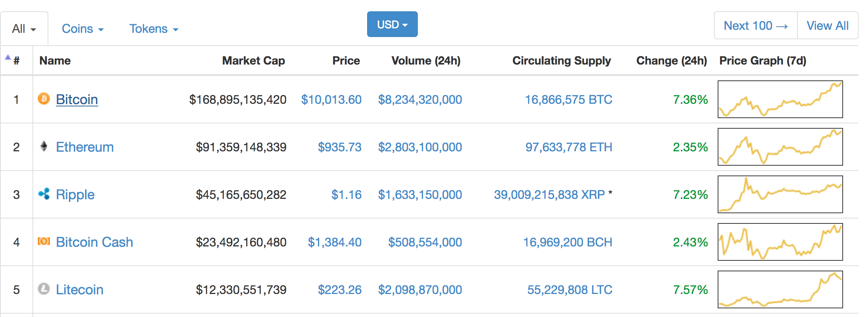868x317 pixels.
Task: Click the View All button
Action: point(828,26)
